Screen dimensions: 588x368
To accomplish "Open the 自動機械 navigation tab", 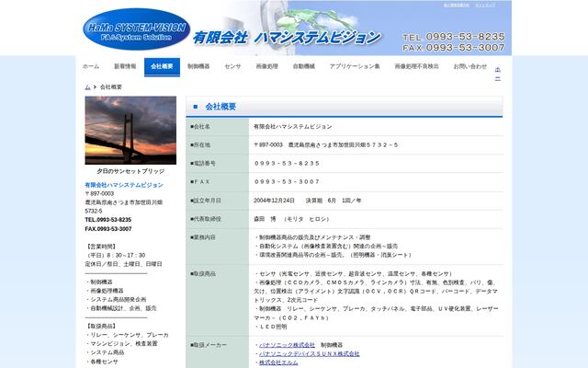I will click(x=304, y=66).
